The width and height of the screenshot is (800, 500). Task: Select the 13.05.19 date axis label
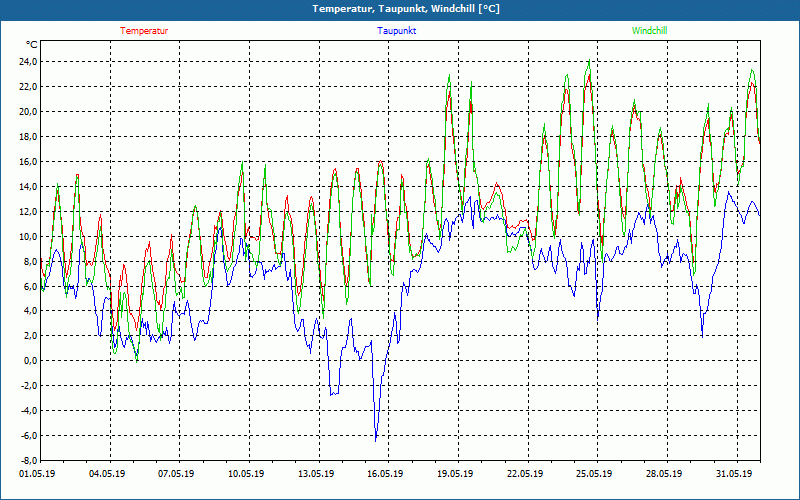tap(316, 474)
